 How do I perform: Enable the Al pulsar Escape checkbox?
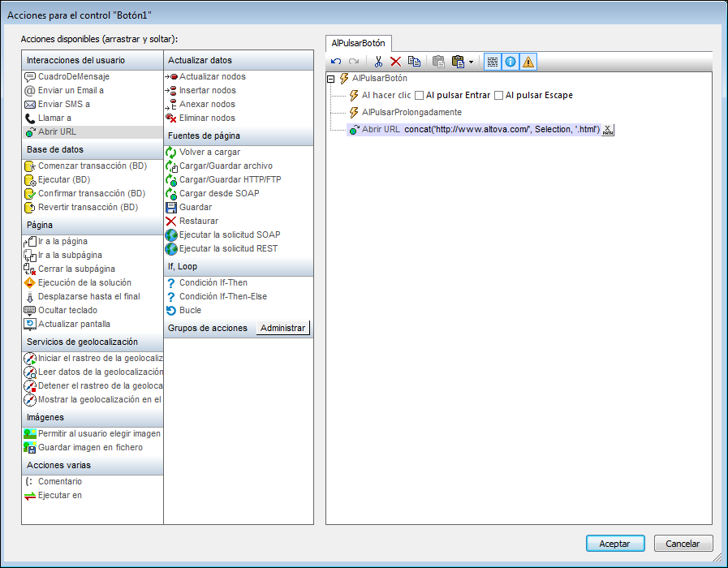click(x=498, y=95)
